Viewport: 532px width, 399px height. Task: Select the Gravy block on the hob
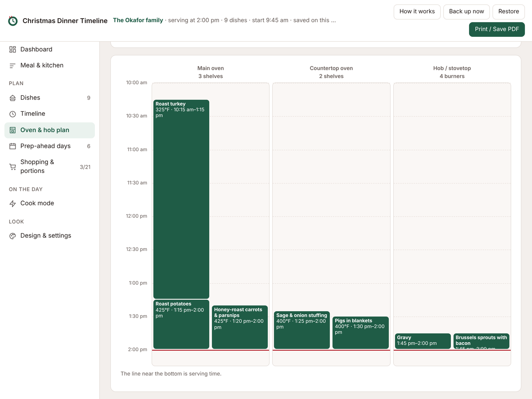click(423, 341)
